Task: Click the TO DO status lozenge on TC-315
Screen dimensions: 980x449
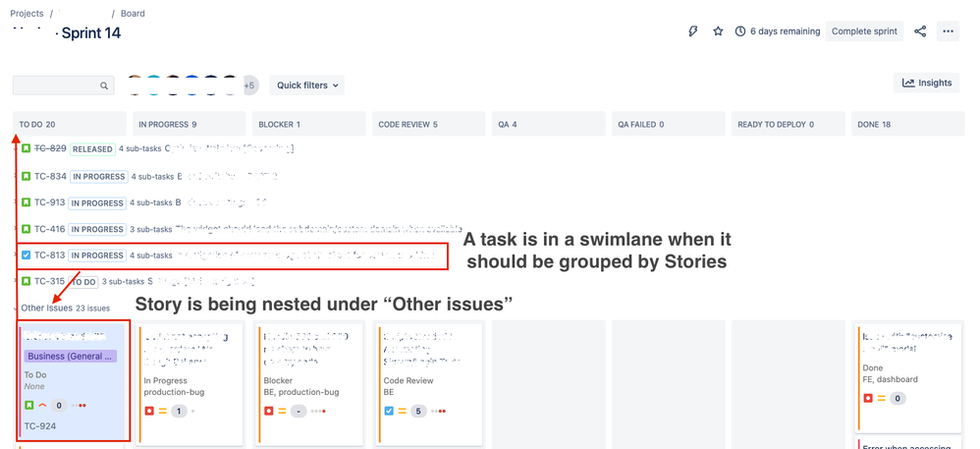Action: [83, 282]
